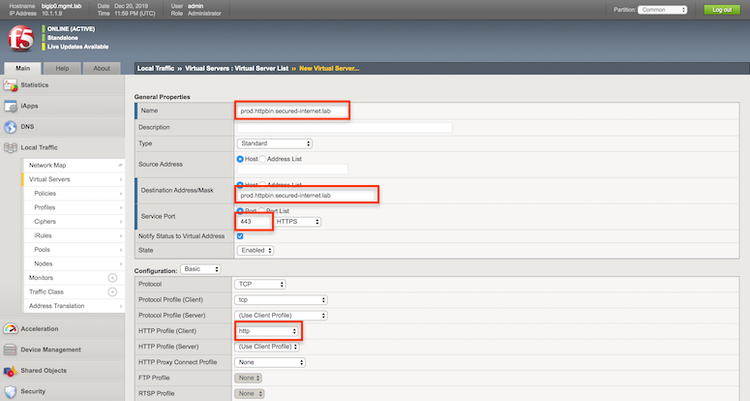This screenshot has width=750, height=401.
Task: Click the Description input field
Action: point(343,128)
